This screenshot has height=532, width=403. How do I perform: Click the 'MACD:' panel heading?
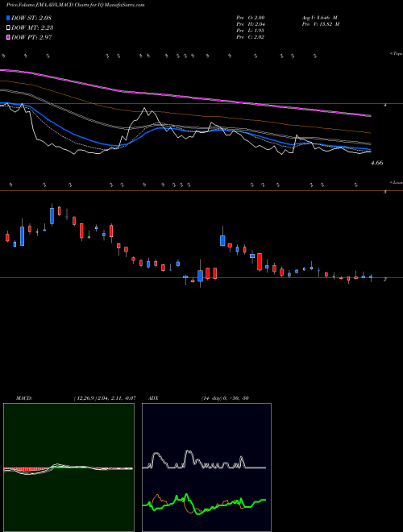point(24,398)
